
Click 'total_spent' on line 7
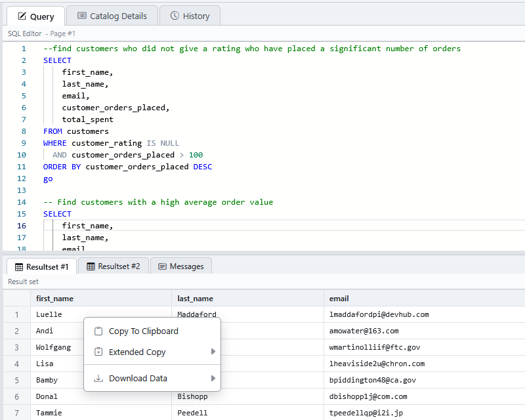coord(88,119)
